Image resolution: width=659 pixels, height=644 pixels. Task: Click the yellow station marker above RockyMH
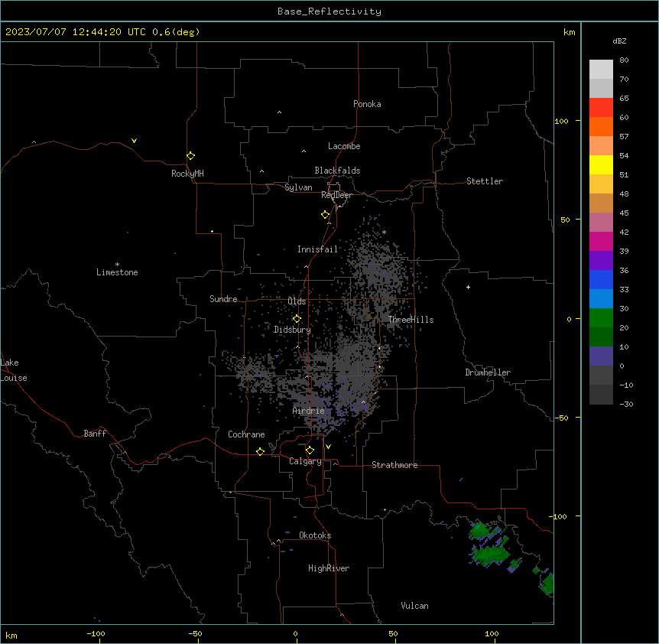[x=190, y=155]
